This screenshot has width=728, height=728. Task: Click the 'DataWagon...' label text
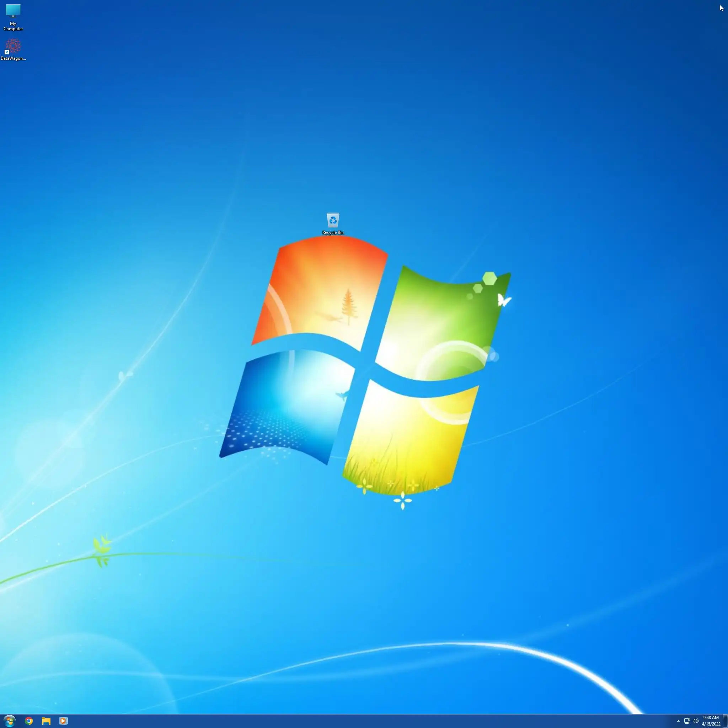pos(13,58)
